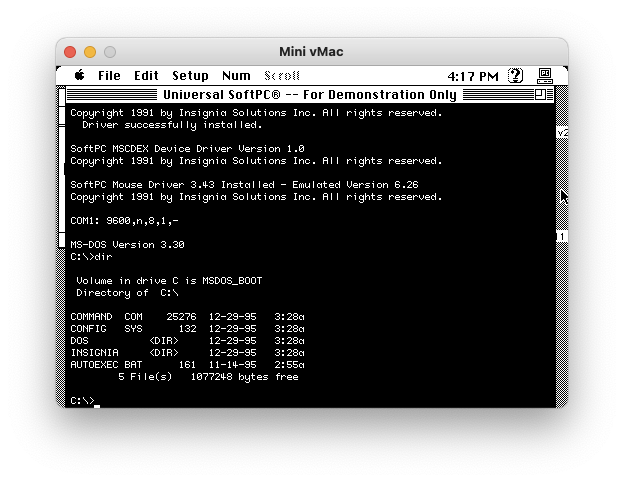Click the 'MS-DOS Version 3.30' line
This screenshot has height=482, width=624.
[x=127, y=244]
